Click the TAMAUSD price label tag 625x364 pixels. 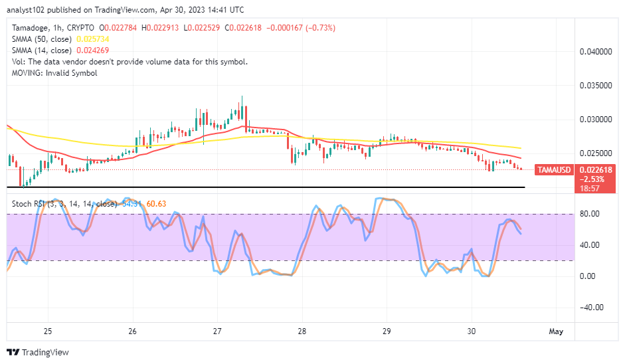(x=554, y=170)
